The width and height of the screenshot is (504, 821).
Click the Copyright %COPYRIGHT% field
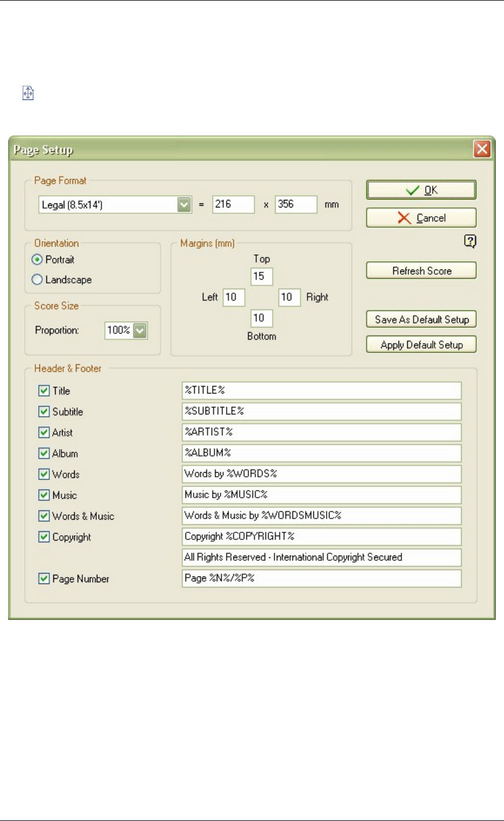(322, 537)
